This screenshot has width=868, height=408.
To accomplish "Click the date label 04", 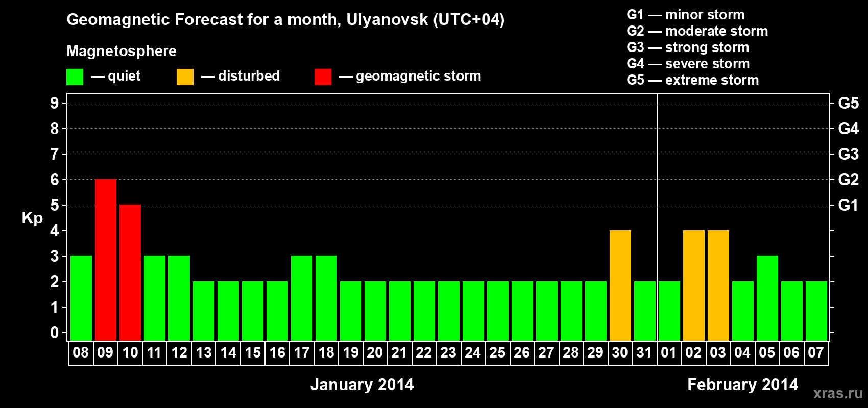I will [742, 352].
